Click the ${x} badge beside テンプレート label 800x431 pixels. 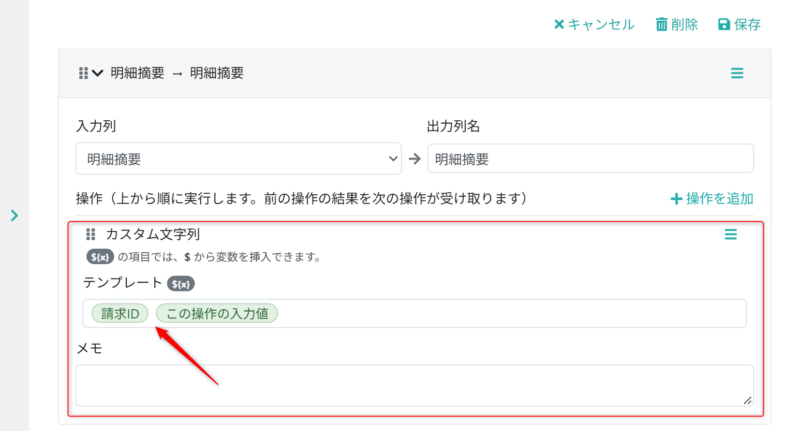[181, 284]
